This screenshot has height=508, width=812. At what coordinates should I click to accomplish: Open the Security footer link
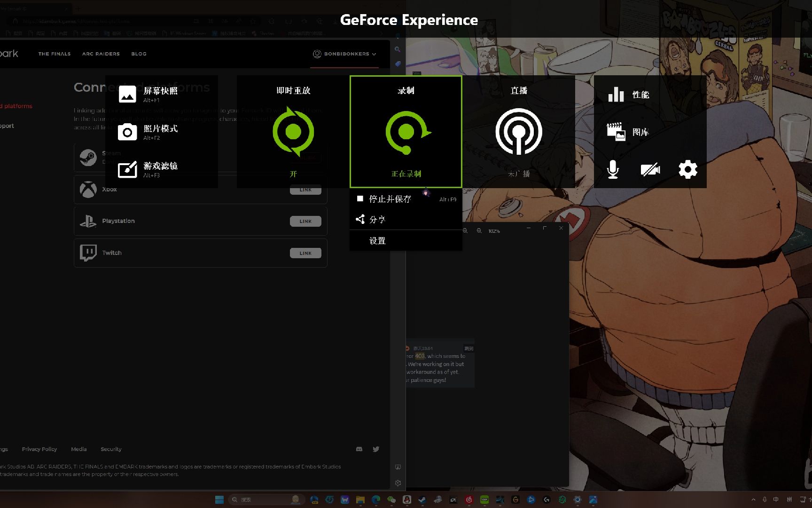[111, 449]
